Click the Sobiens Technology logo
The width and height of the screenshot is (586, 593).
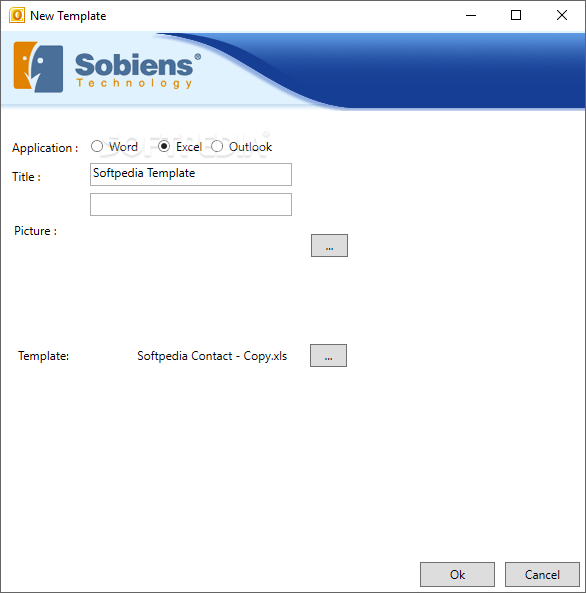tap(107, 67)
